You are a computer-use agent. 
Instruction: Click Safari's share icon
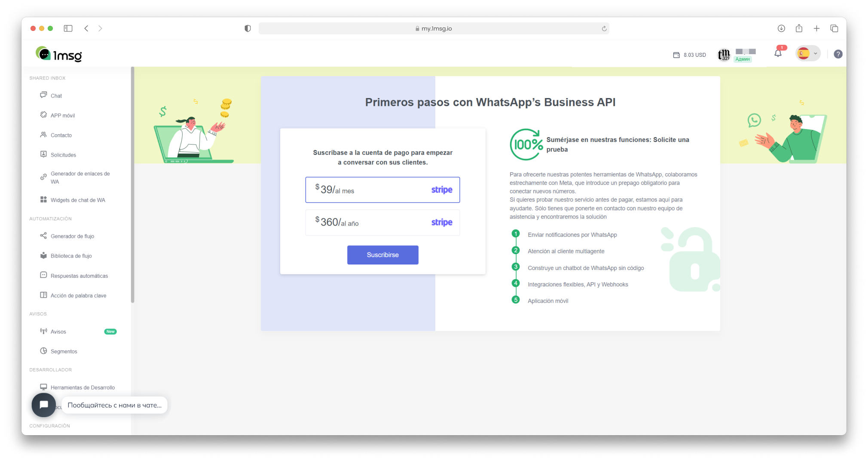coord(799,28)
